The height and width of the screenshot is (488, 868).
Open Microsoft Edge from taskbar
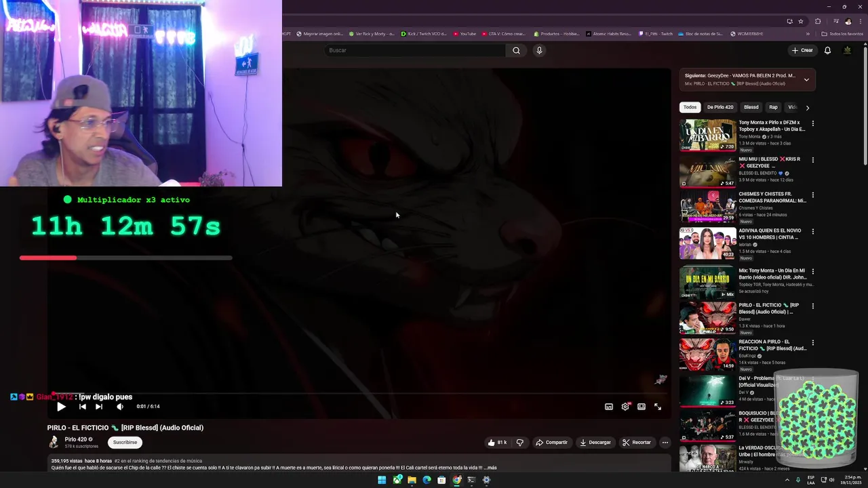427,480
